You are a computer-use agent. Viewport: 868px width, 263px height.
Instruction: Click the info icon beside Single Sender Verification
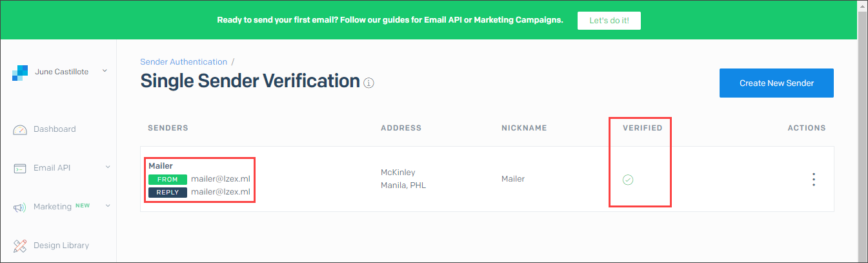[x=368, y=83]
